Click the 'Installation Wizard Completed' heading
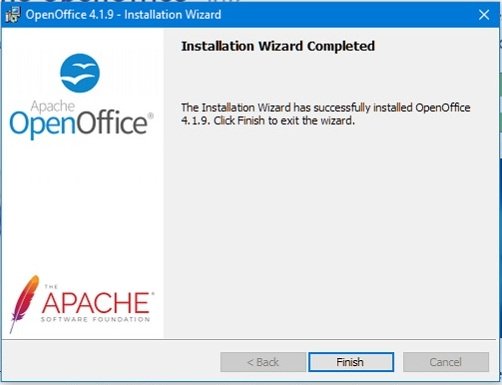 pos(278,46)
